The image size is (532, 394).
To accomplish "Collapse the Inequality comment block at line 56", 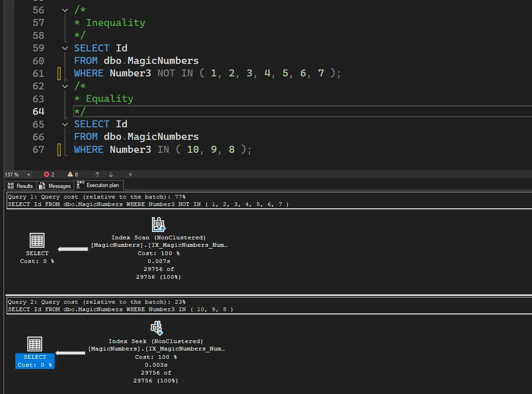I will 64,10.
